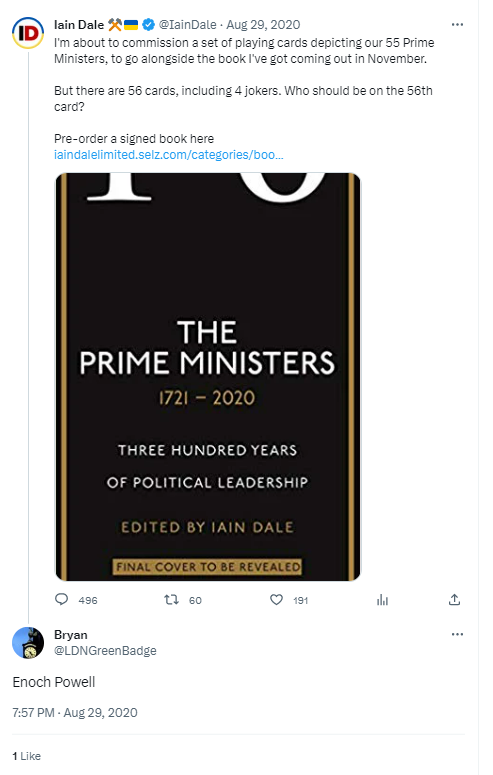Open Iain Dale's ID profile avatar
Image resolution: width=493 pixels, height=775 pixels.
pyautogui.click(x=28, y=33)
